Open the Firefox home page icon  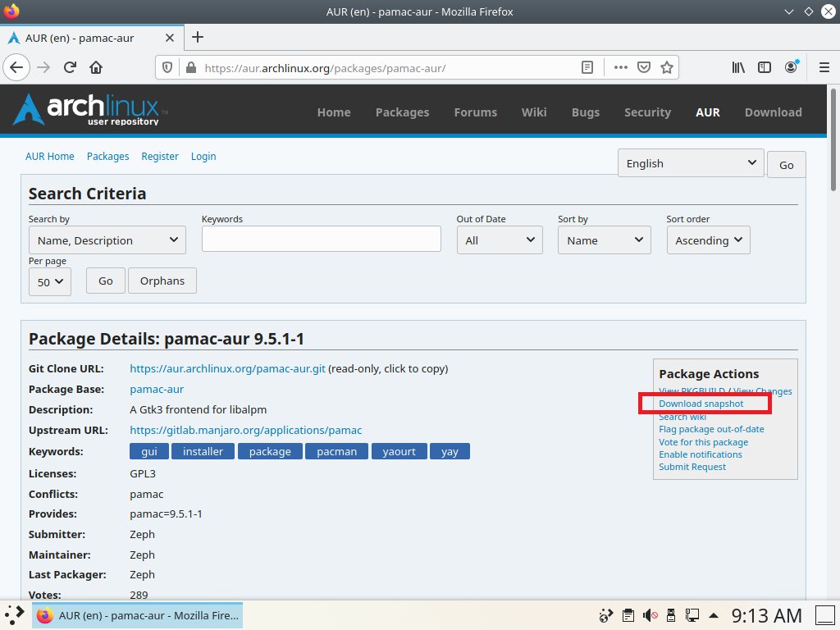pos(96,67)
